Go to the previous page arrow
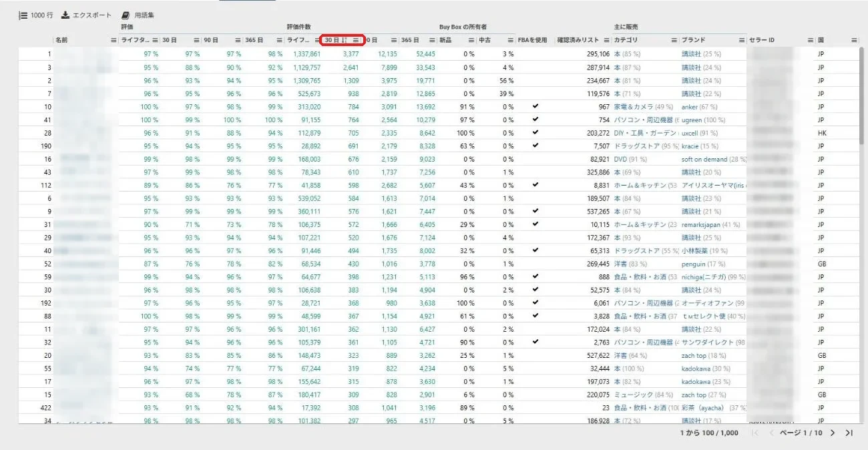The width and height of the screenshot is (868, 450). pos(771,433)
